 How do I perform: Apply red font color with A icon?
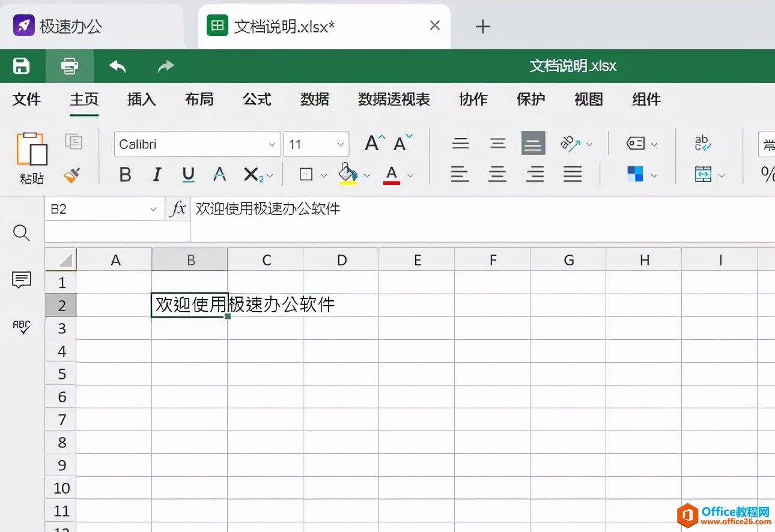click(392, 175)
